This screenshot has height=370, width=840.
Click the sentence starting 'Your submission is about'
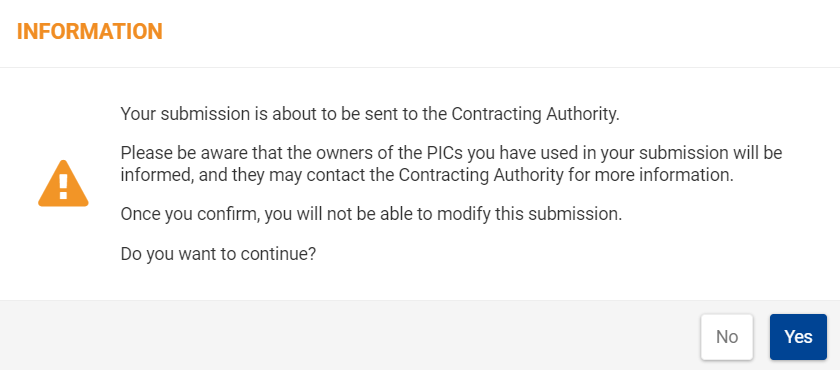tap(370, 114)
